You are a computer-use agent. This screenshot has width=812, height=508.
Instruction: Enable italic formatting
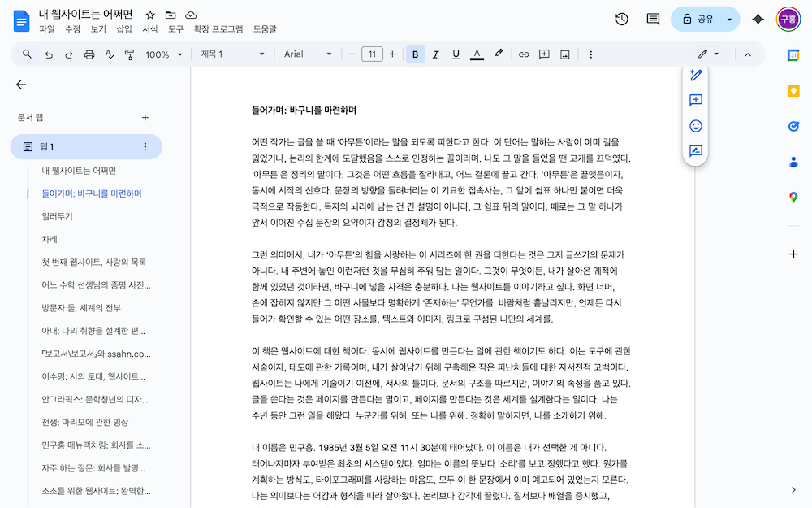coord(435,54)
